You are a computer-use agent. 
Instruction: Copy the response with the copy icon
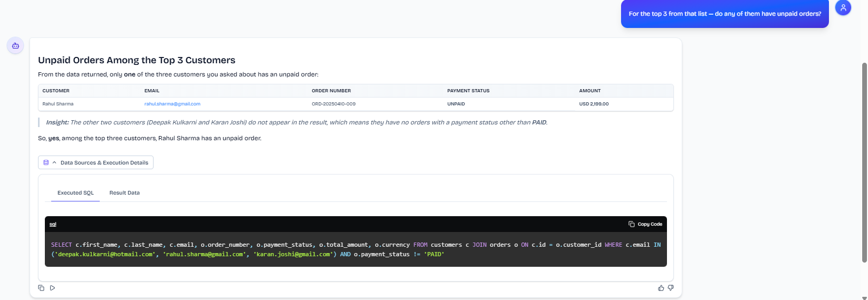click(x=41, y=288)
